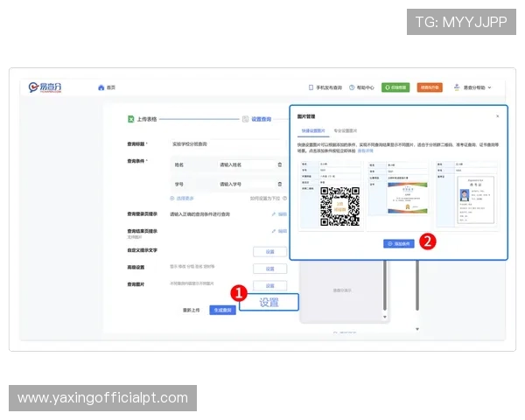Open the 如何设置为下拉 help hint
The width and height of the screenshot is (525, 420).
point(269,199)
